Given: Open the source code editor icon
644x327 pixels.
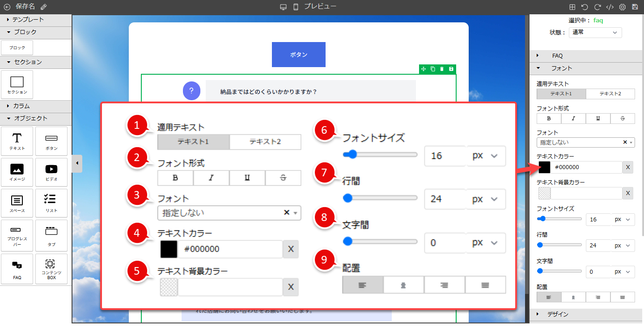Looking at the screenshot, I should pyautogui.click(x=610, y=7).
